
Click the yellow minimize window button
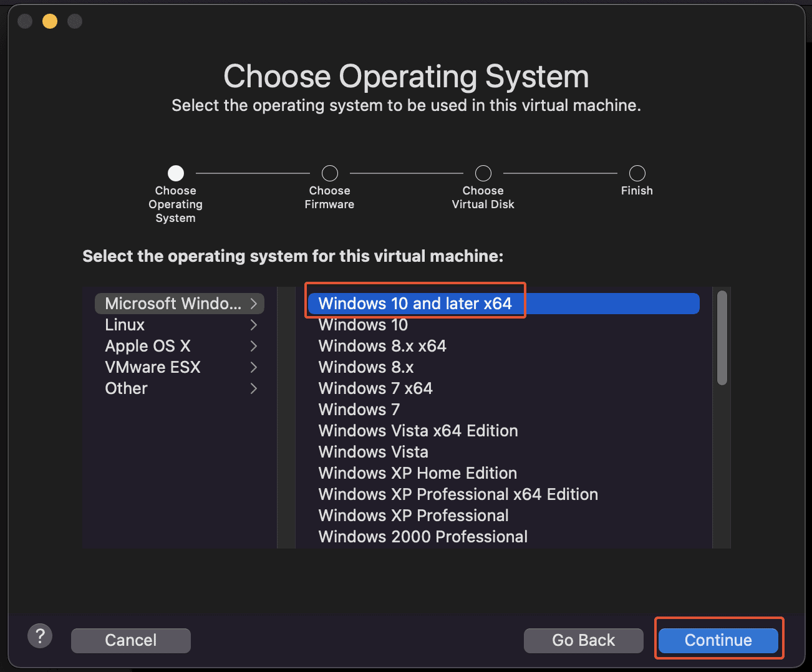coord(50,22)
